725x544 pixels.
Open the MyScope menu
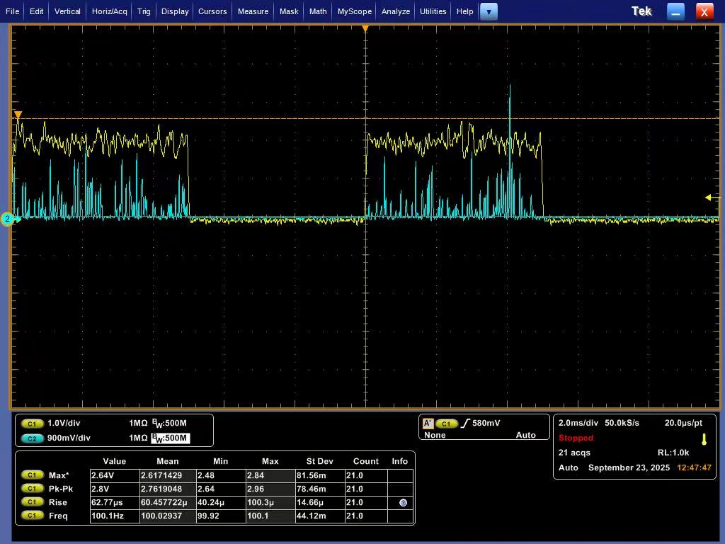[354, 11]
